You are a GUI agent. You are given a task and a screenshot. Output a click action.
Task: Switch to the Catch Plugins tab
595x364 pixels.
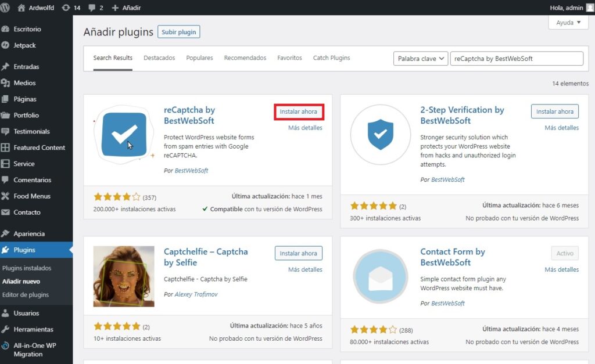[x=332, y=58]
